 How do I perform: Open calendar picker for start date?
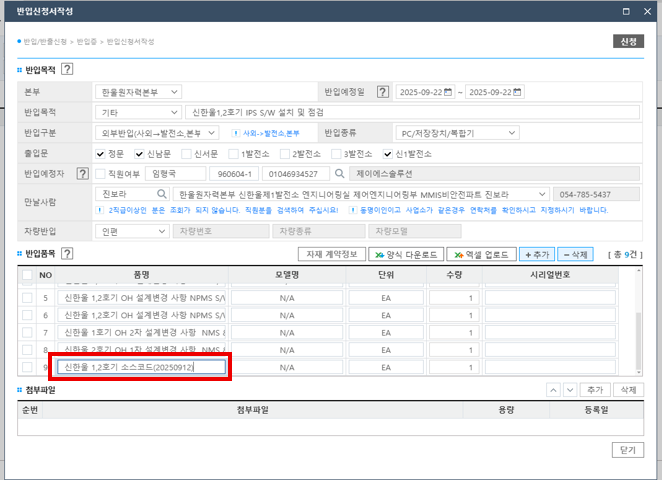pyautogui.click(x=448, y=92)
